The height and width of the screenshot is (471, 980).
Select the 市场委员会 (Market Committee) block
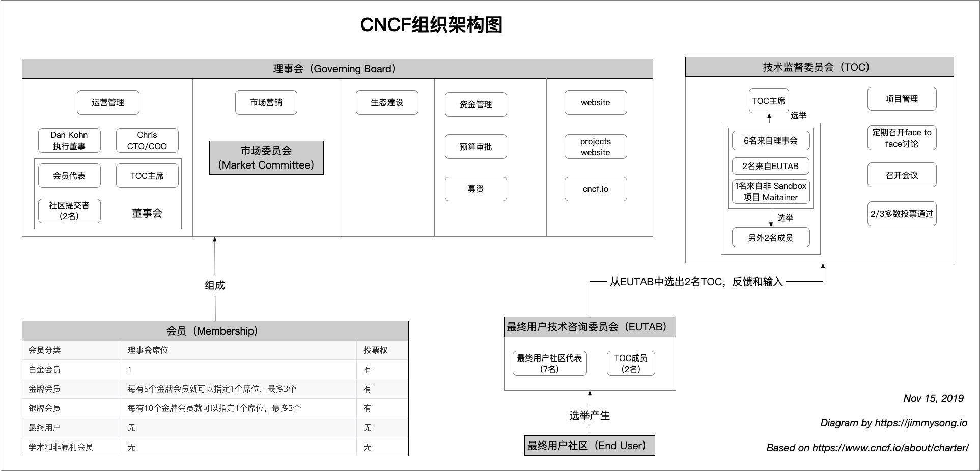(x=266, y=158)
